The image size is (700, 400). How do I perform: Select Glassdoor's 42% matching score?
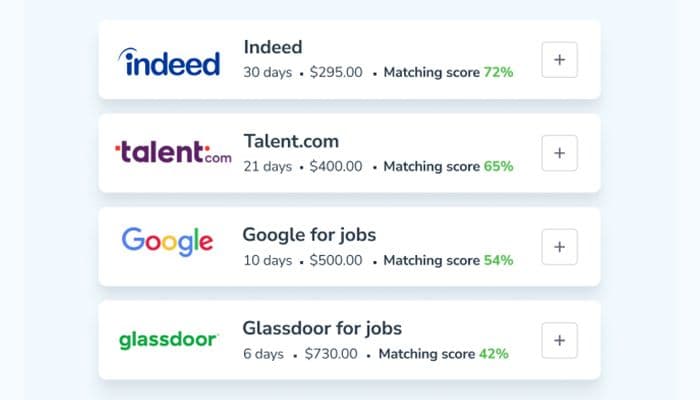pyautogui.click(x=493, y=354)
